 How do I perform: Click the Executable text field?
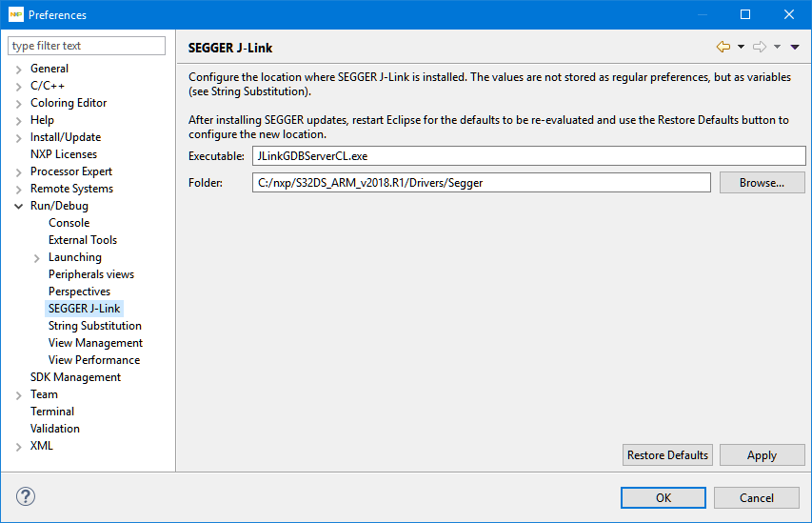tap(528, 156)
